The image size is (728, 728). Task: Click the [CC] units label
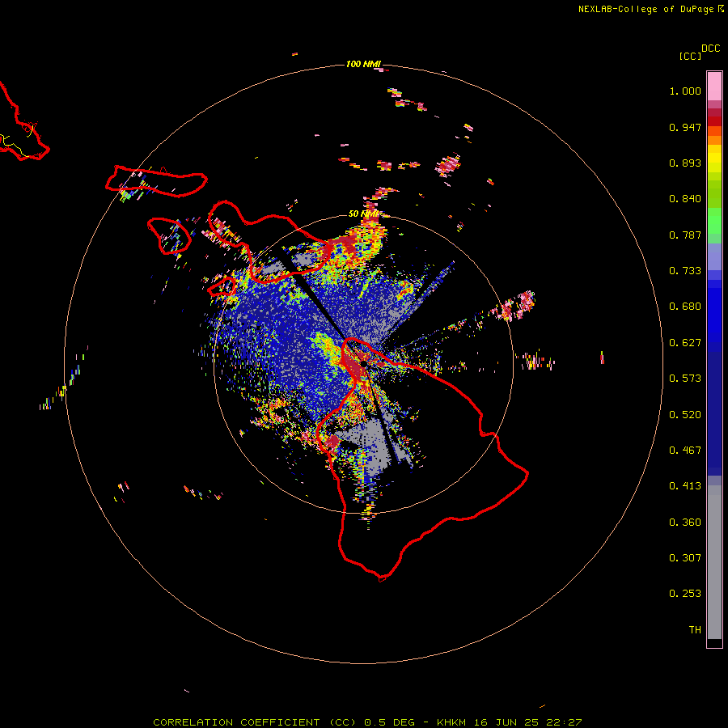coord(691,56)
